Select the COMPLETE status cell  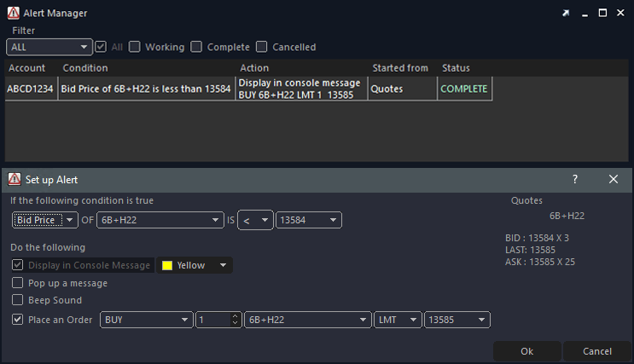(x=464, y=89)
